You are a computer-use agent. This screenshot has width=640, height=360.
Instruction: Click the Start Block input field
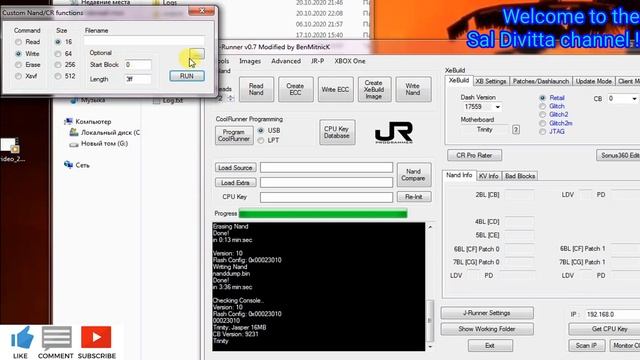(138, 65)
